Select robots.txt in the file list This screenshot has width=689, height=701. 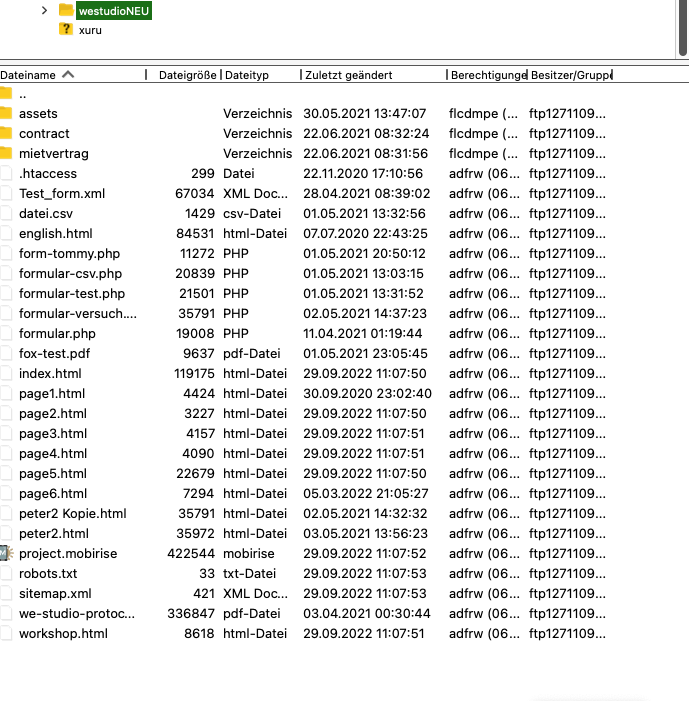tap(48, 573)
